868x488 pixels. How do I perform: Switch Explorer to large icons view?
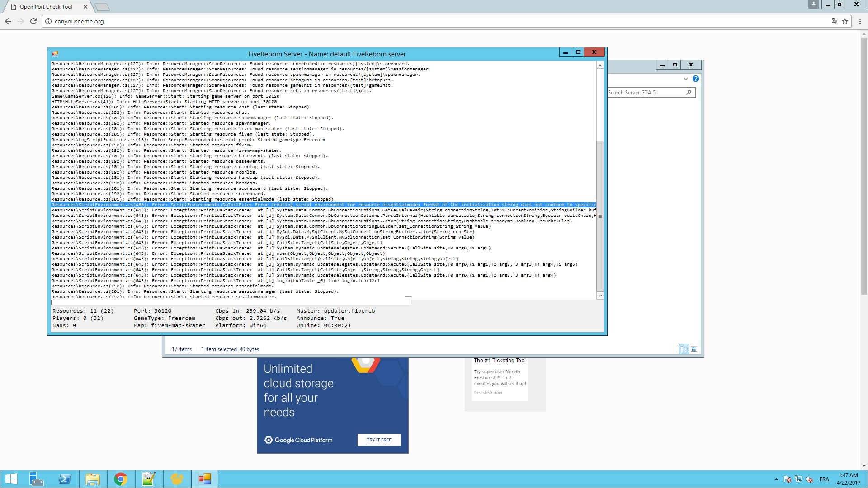click(x=694, y=349)
